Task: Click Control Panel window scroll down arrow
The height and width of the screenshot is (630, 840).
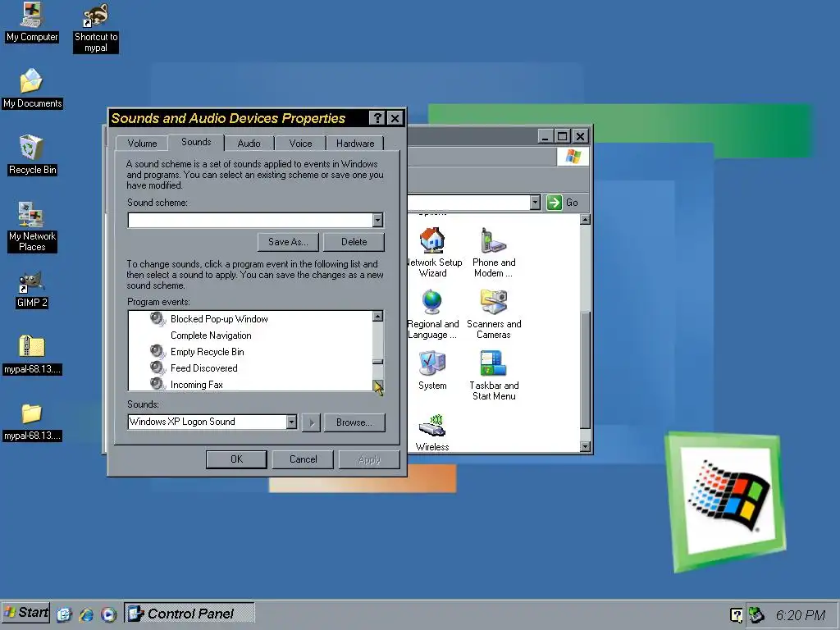Action: coord(585,446)
